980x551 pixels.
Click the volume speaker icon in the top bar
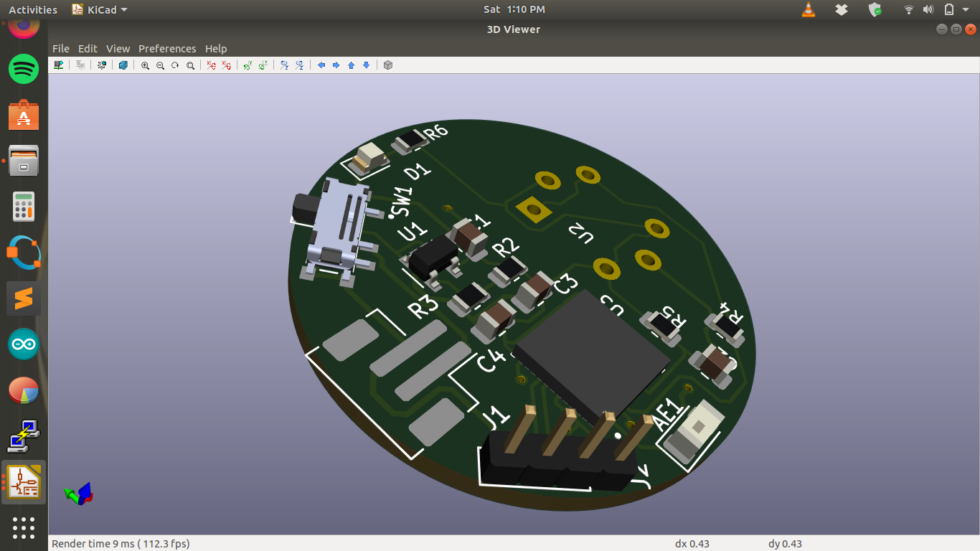tap(928, 9)
